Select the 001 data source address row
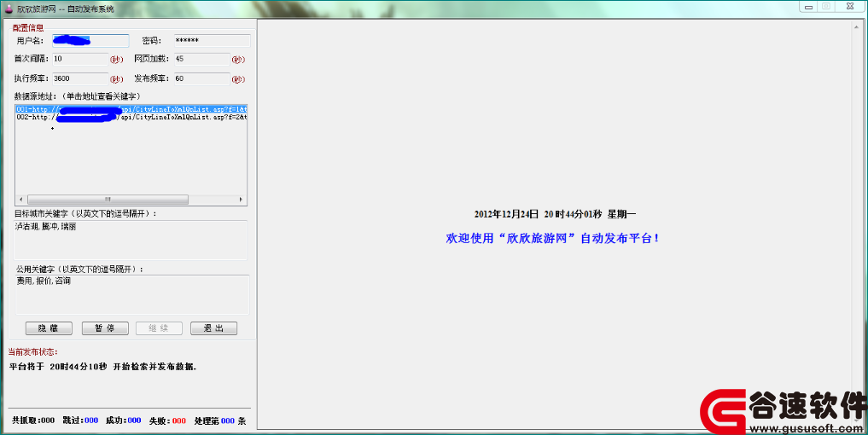Viewport: 868px width, 435px height. point(131,109)
